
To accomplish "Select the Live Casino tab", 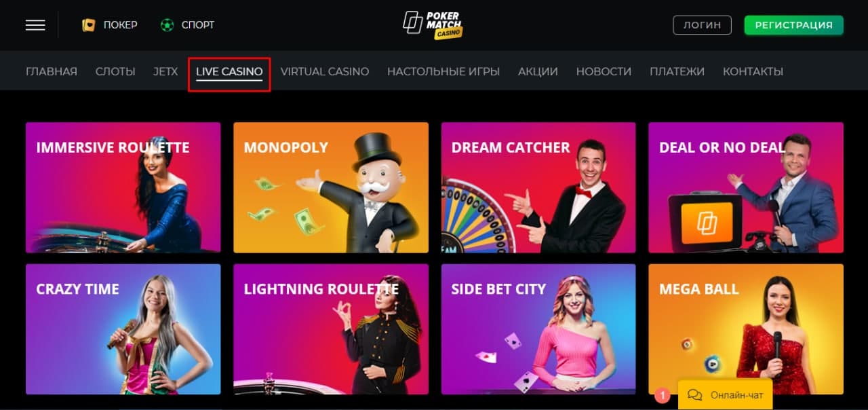I will [x=229, y=71].
